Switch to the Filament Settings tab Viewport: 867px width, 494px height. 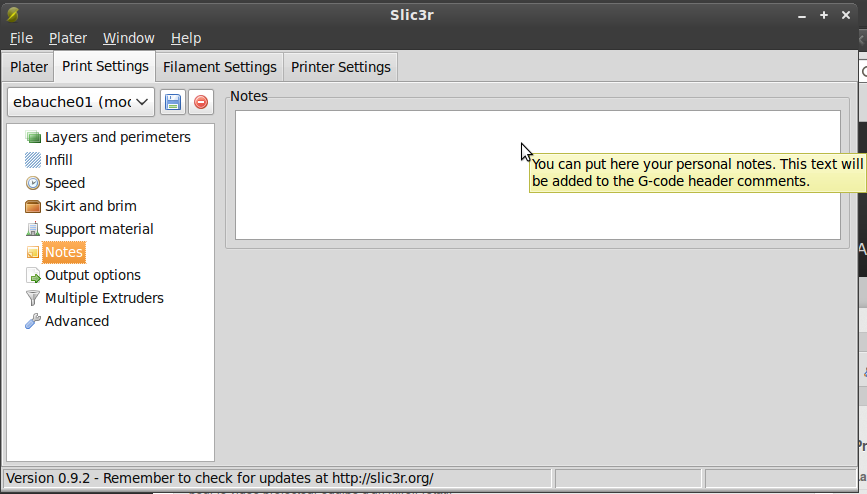click(219, 67)
